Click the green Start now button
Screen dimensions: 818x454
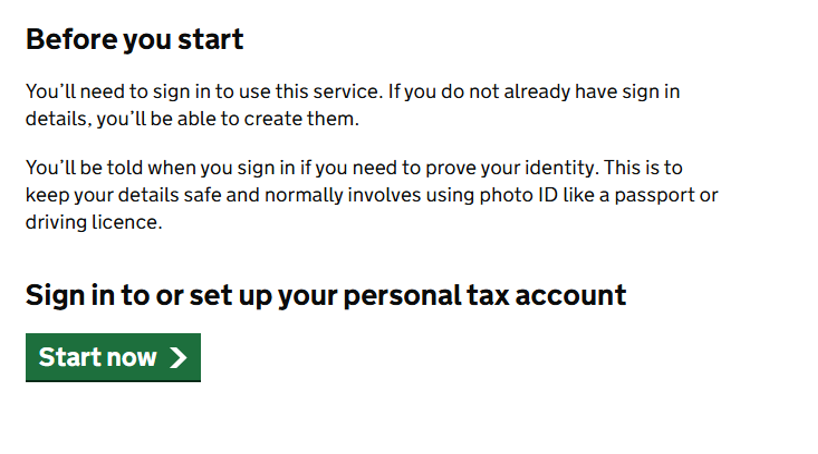point(113,357)
